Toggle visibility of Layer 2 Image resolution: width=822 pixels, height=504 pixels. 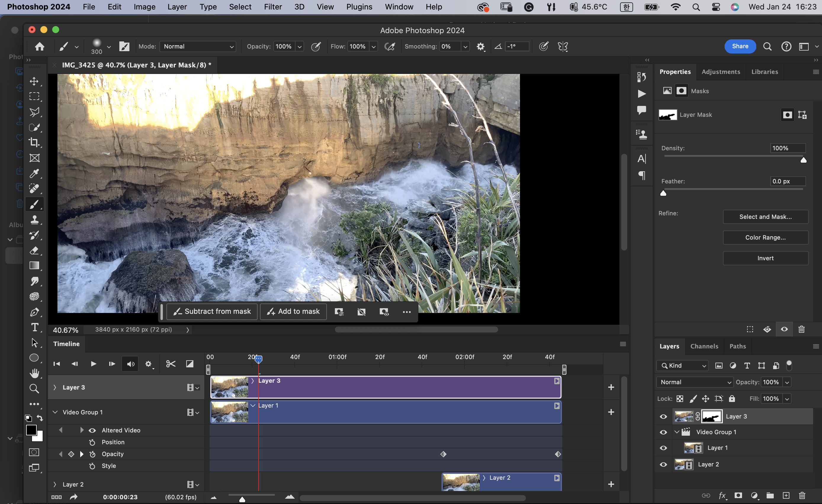pos(663,464)
